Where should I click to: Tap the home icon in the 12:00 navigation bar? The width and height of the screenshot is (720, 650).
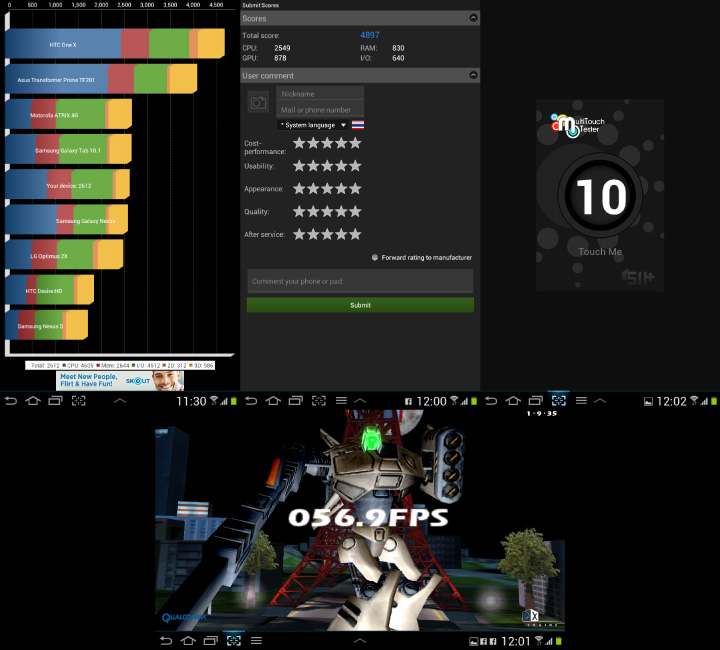tap(273, 401)
